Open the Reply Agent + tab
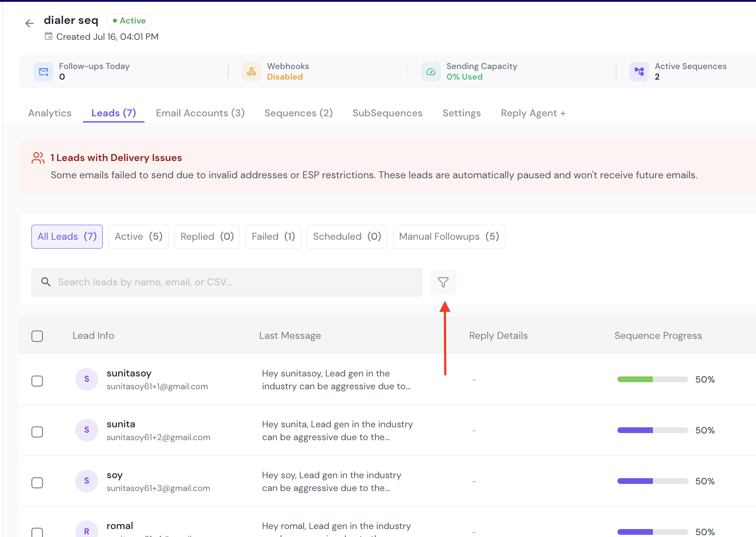 (x=533, y=113)
